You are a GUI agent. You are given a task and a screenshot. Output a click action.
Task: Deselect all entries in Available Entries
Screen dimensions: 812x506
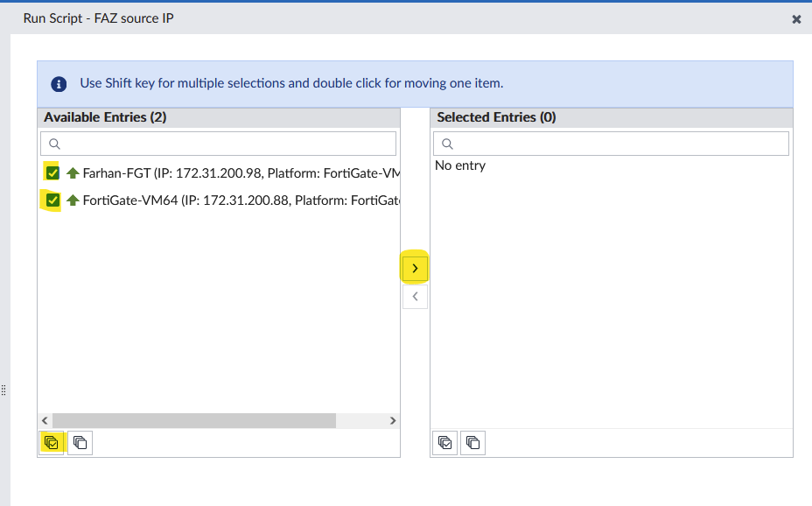pos(80,443)
